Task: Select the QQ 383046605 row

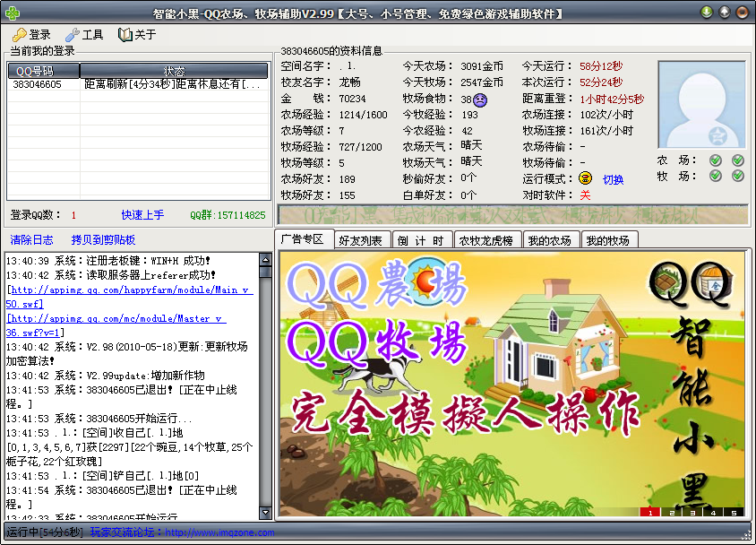Action: click(x=139, y=84)
